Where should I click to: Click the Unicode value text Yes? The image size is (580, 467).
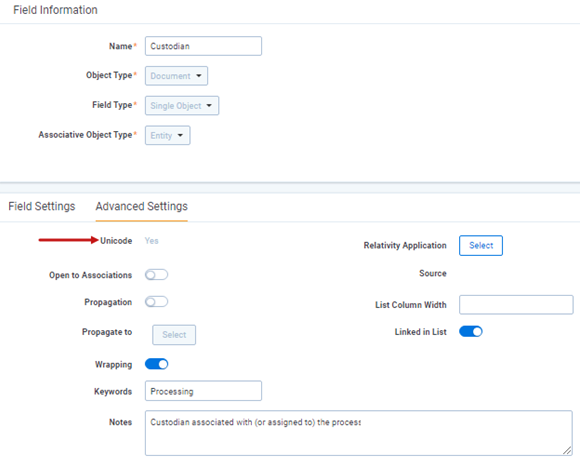click(x=151, y=241)
